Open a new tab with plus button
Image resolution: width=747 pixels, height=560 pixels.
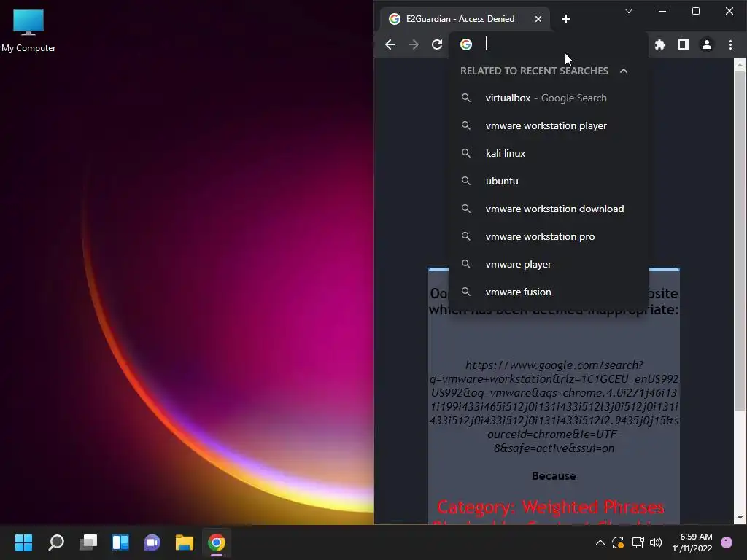click(566, 19)
